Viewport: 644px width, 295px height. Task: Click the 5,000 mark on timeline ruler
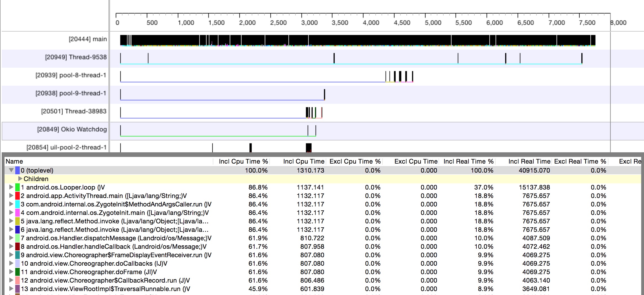tap(433, 23)
